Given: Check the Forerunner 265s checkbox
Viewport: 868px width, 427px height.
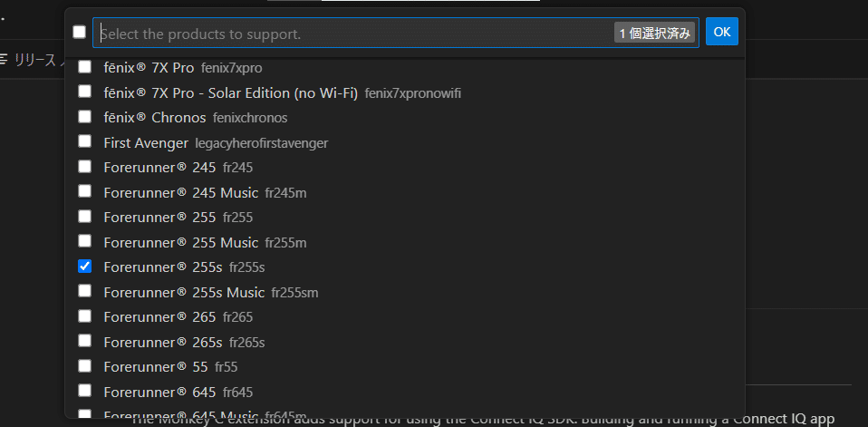Looking at the screenshot, I should (84, 341).
